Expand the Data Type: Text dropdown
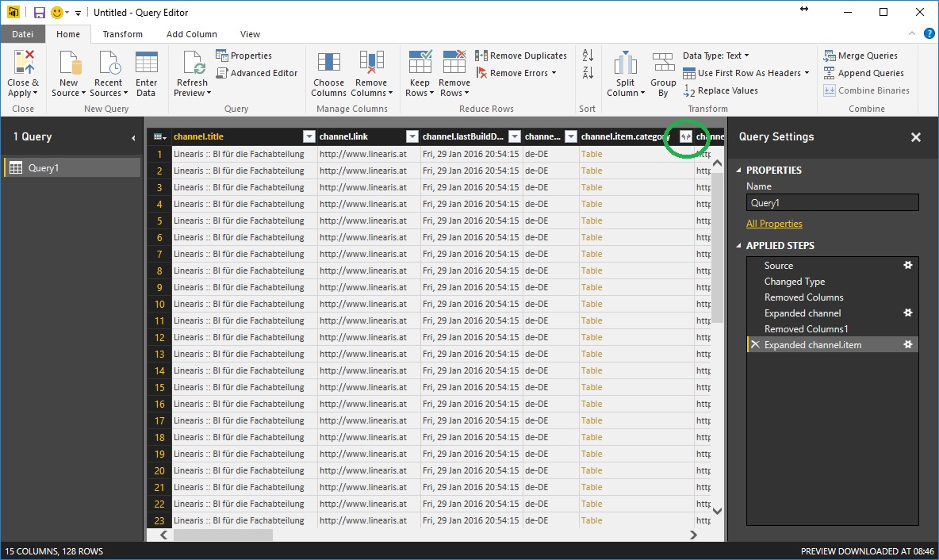Image resolution: width=939 pixels, height=560 pixels. 748,56
